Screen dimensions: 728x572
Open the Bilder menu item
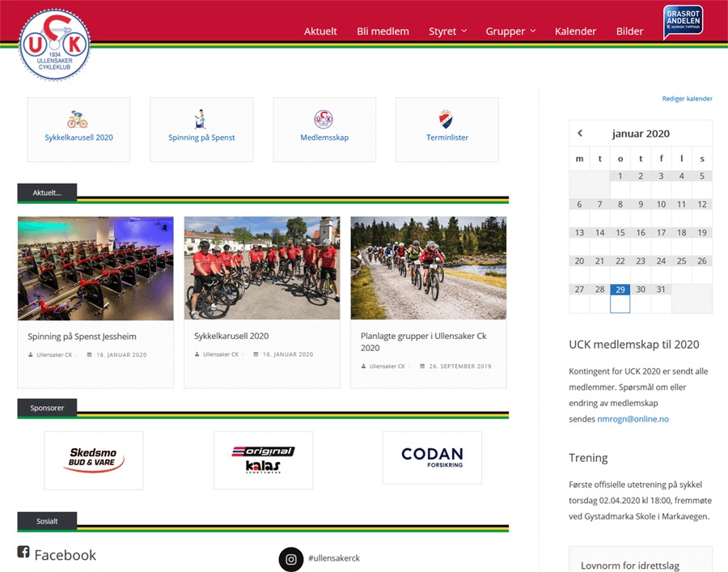[629, 31]
